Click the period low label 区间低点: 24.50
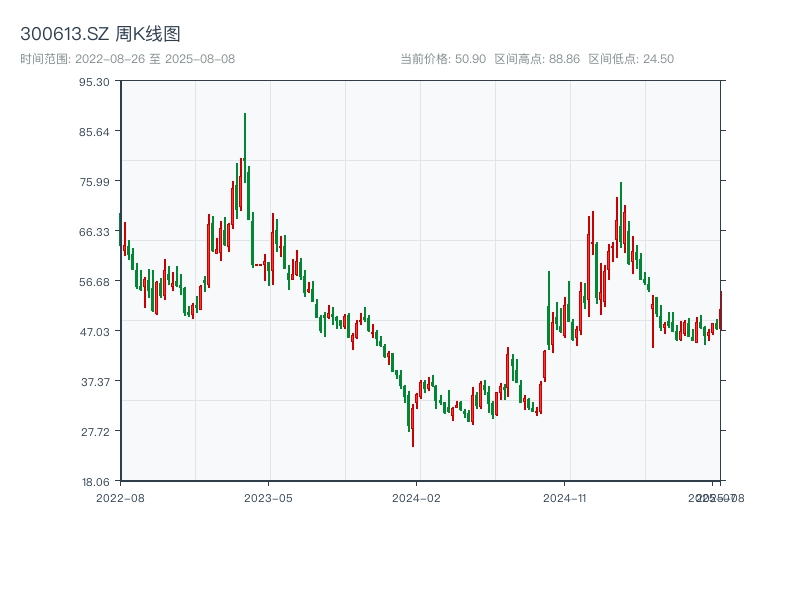Screen dimensions: 800x600 coord(631,59)
